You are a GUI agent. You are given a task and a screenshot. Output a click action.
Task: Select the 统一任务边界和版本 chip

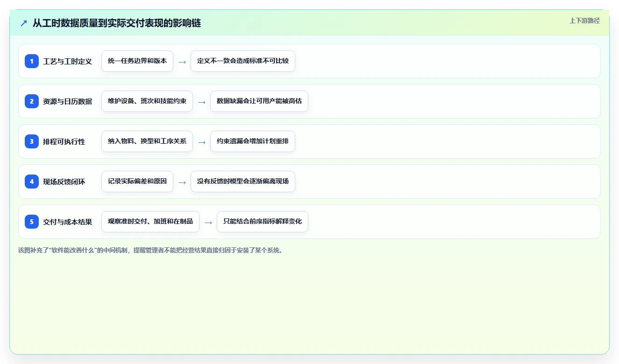[x=137, y=61]
